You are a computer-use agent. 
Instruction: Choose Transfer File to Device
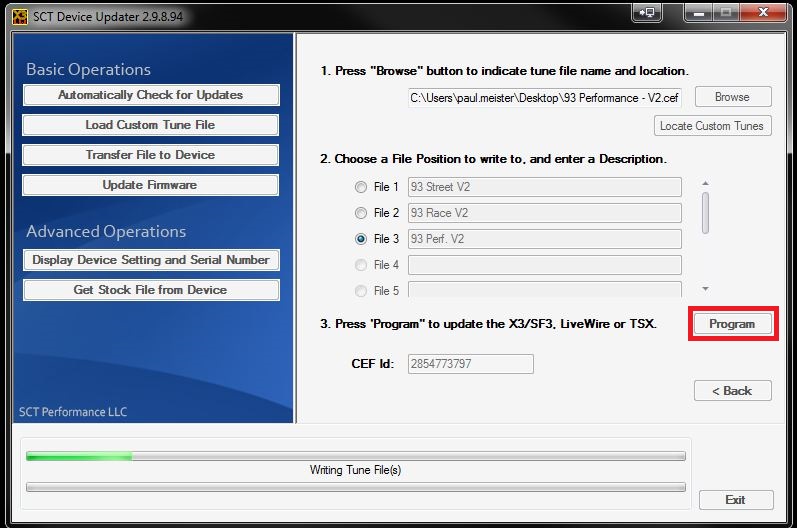coord(150,155)
